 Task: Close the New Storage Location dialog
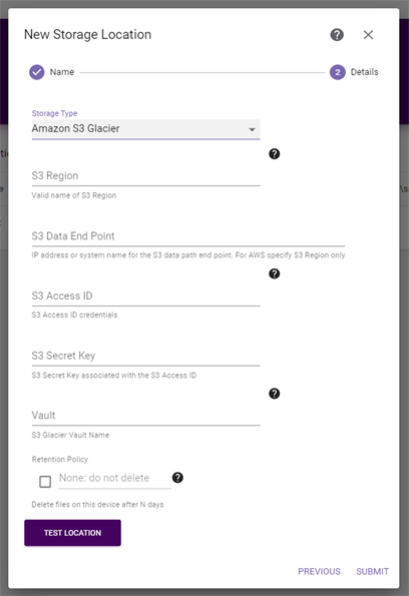click(x=368, y=35)
